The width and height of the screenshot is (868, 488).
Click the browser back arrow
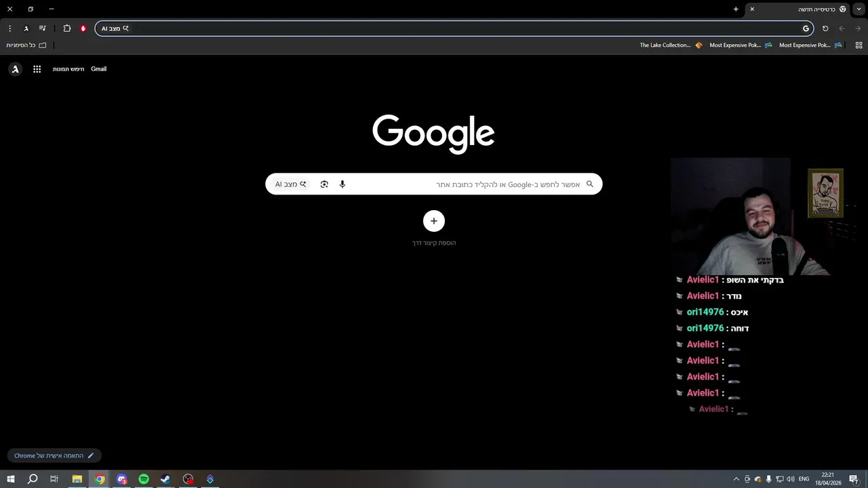pos(842,28)
